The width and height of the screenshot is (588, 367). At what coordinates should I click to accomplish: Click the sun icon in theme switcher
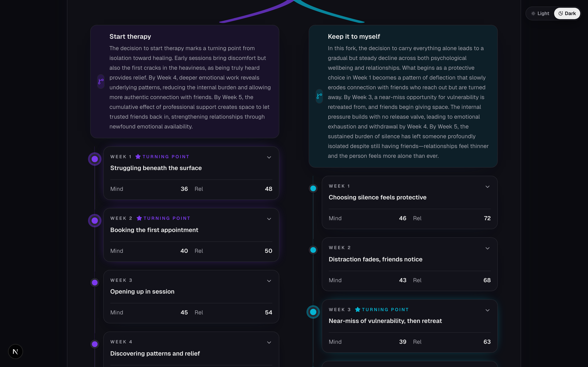(x=533, y=14)
